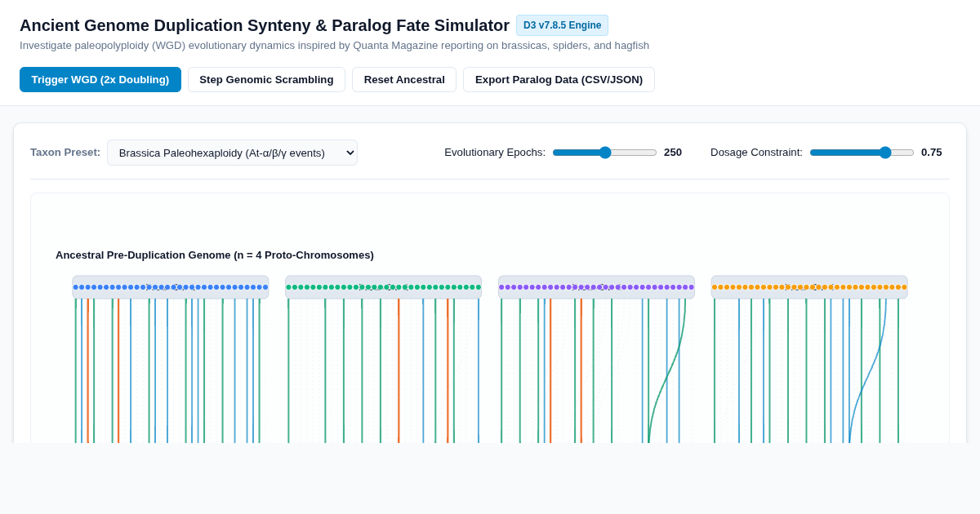This screenshot has width=980, height=514.
Task: Click the Evolutionary Epochs value 250
Action: (673, 152)
